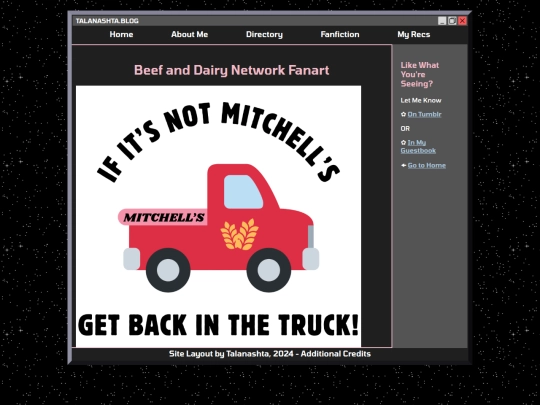Go to About Me page
540x405 pixels.
[189, 34]
